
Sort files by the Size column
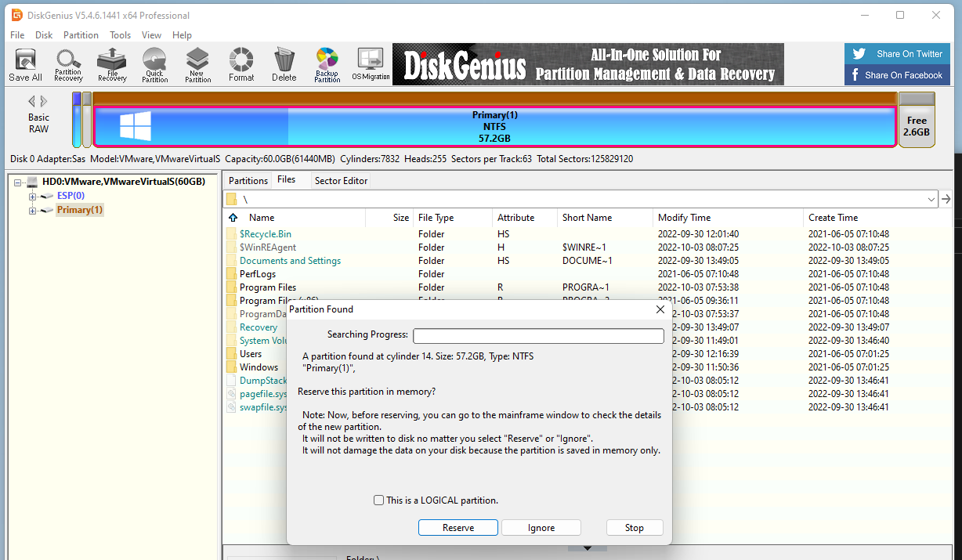point(401,218)
